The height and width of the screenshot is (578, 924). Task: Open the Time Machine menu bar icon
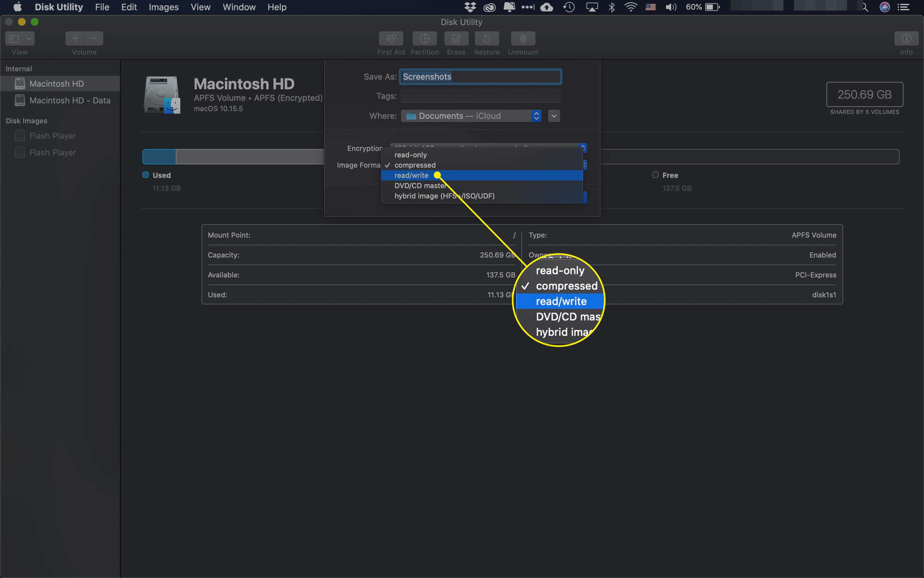569,7
